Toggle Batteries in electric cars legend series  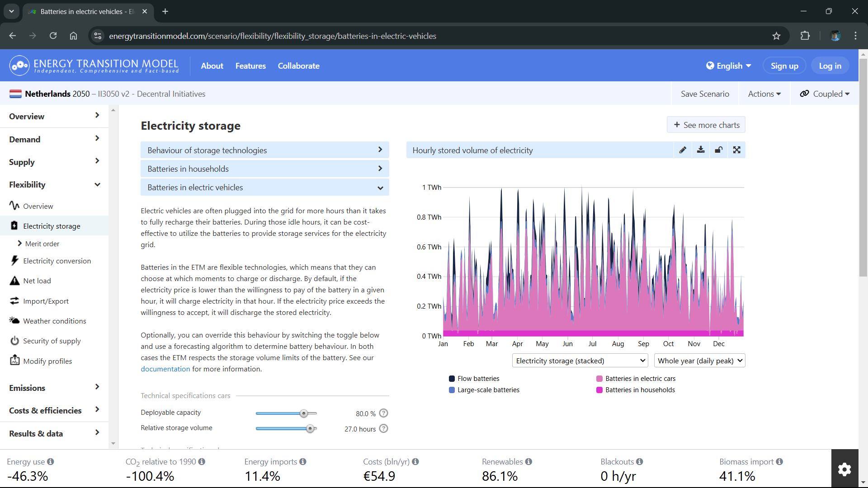pos(636,379)
